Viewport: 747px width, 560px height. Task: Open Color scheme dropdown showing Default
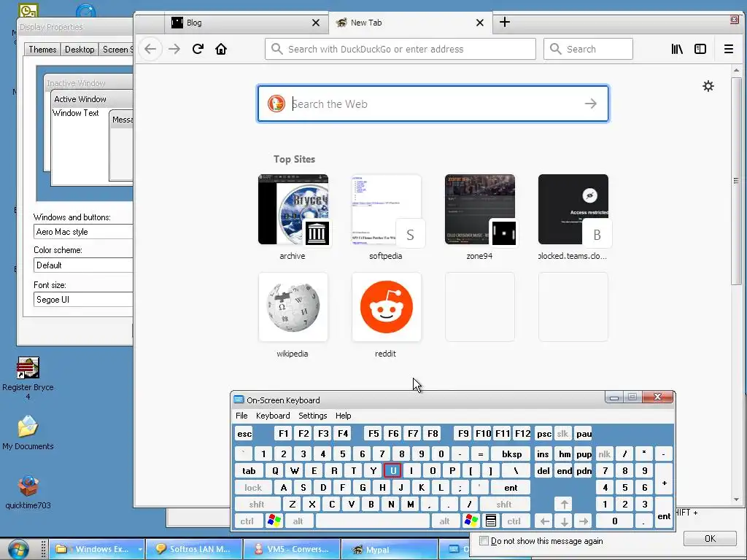tap(83, 265)
